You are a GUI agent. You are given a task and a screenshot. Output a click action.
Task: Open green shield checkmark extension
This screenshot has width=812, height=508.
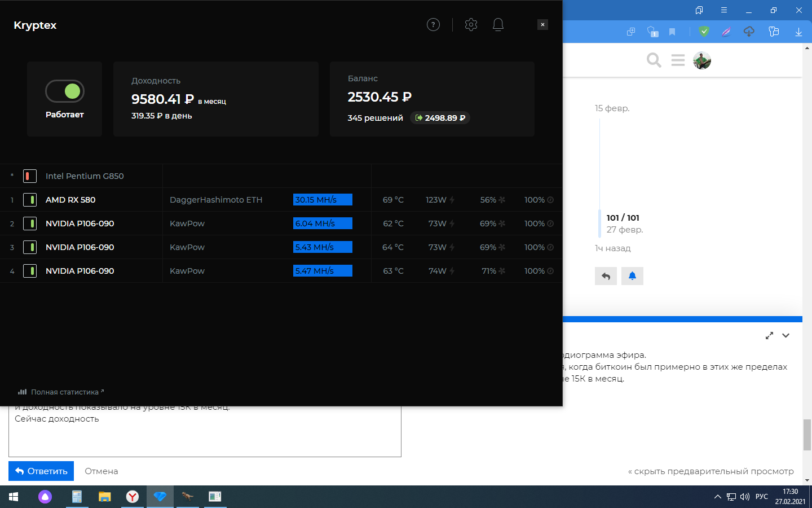click(704, 32)
